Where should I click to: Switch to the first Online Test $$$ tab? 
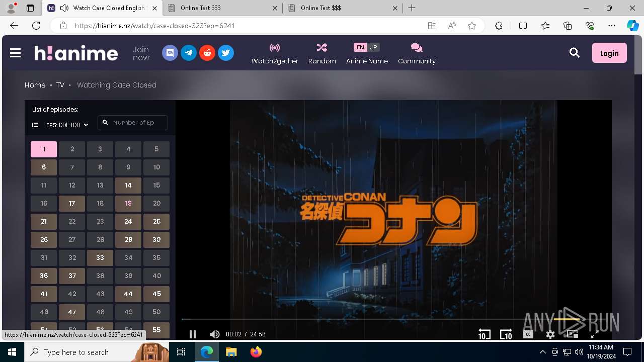[x=223, y=8]
